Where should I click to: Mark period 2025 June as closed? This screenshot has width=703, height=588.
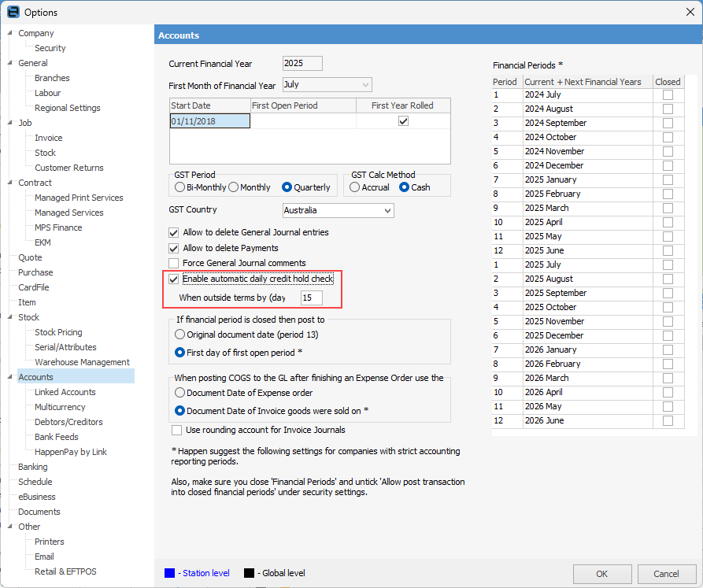(x=668, y=251)
